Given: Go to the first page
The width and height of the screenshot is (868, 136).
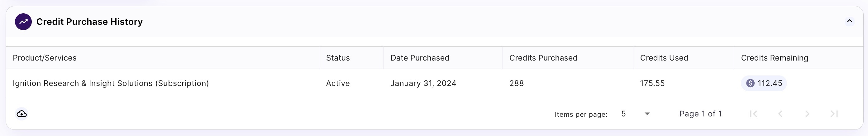Looking at the screenshot, I should (x=753, y=114).
